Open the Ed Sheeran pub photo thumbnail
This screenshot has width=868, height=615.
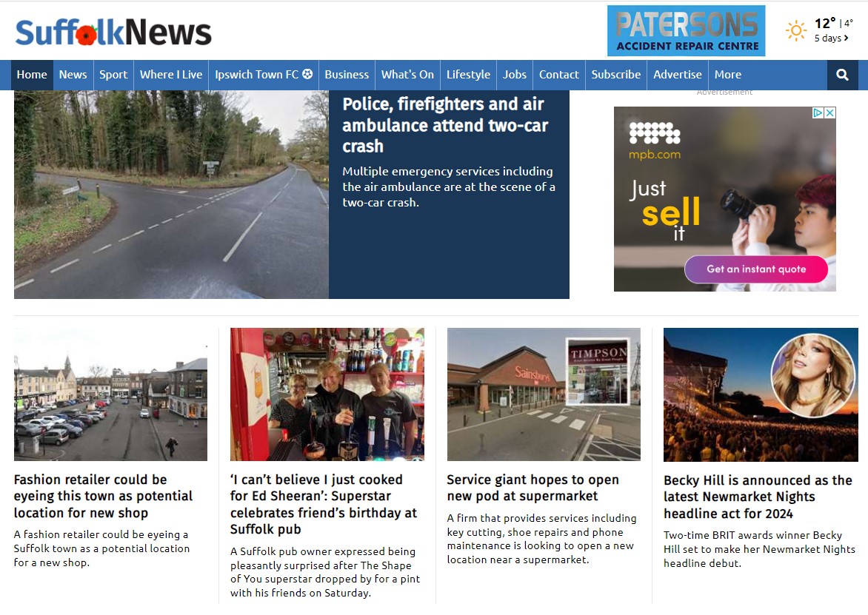(327, 394)
